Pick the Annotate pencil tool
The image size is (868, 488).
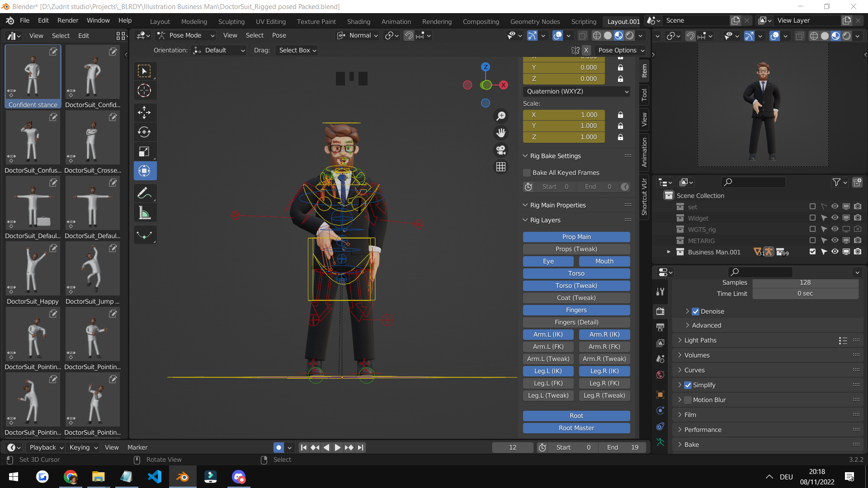(144, 193)
